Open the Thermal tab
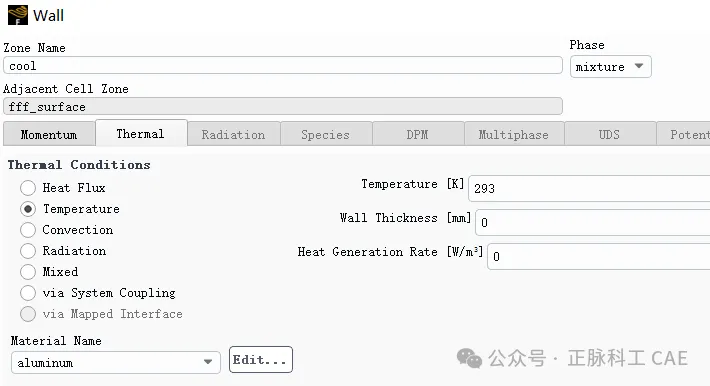Image resolution: width=710 pixels, height=386 pixels. (141, 134)
